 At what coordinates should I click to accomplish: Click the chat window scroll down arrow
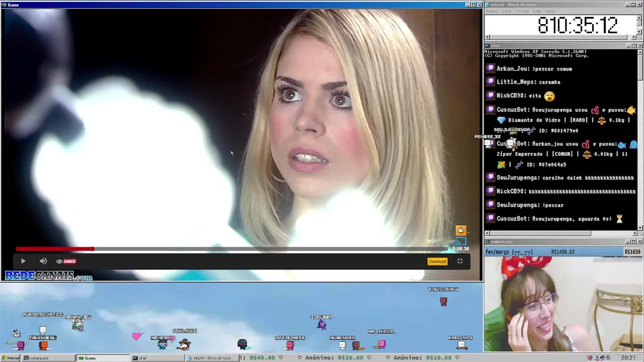coord(640,228)
